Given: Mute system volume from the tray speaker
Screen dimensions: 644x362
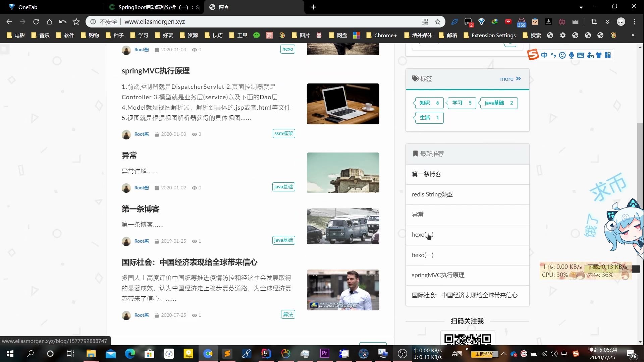Looking at the screenshot, I should [x=553, y=353].
